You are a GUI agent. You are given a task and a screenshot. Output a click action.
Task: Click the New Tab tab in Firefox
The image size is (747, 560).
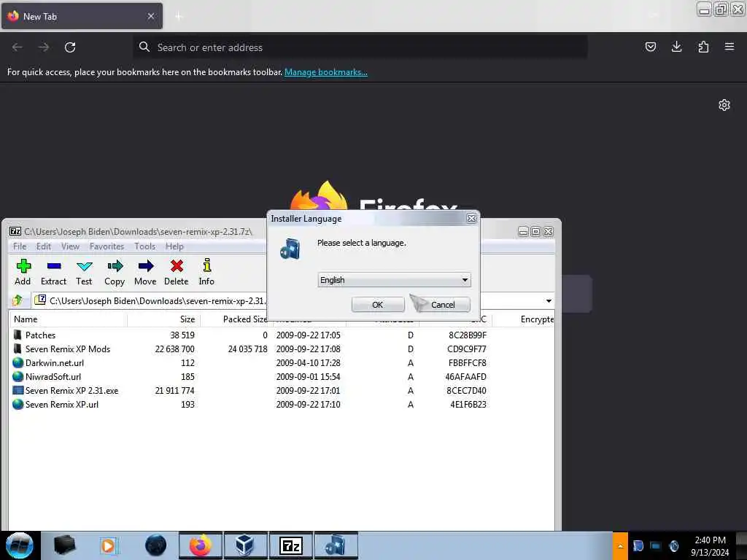(x=82, y=16)
